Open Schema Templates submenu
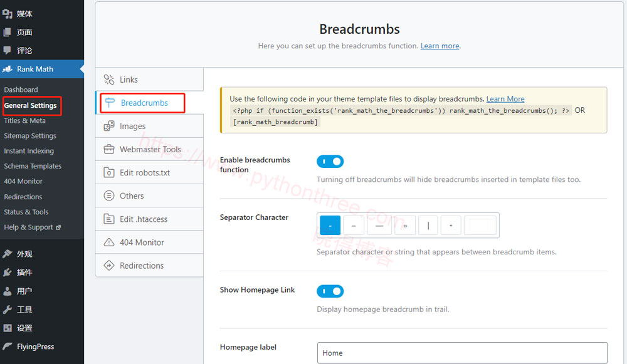This screenshot has height=364, width=627. [x=33, y=166]
